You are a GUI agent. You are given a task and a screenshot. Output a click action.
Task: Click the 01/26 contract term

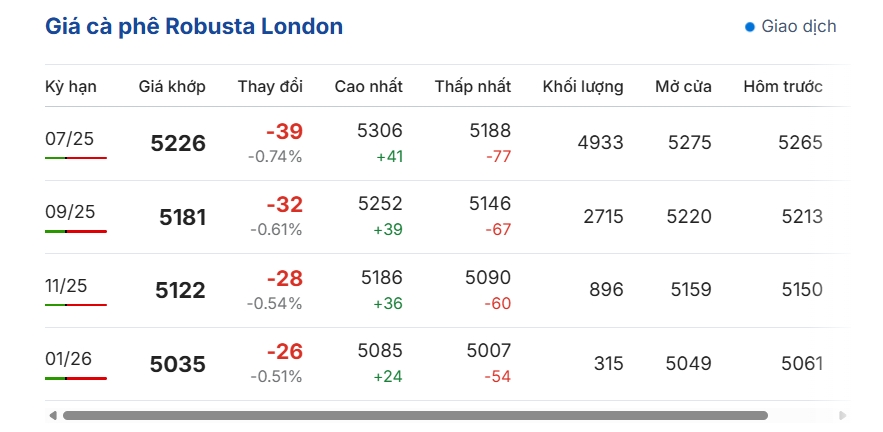pyautogui.click(x=68, y=359)
